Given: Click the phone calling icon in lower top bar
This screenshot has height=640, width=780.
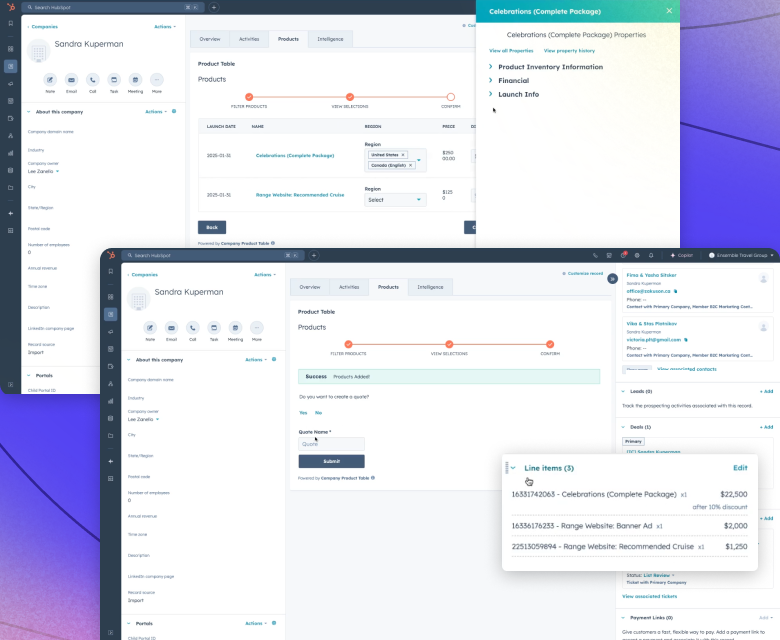Looking at the screenshot, I should [x=595, y=255].
